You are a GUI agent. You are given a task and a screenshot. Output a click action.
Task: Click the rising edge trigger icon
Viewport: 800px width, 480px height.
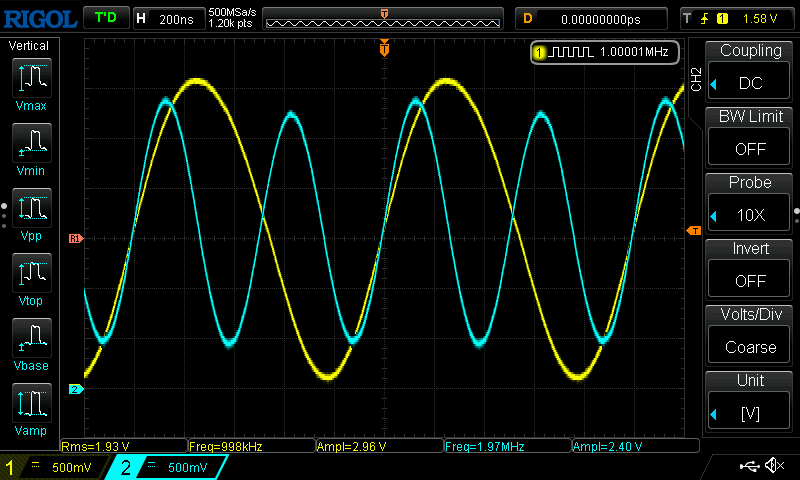tap(705, 19)
